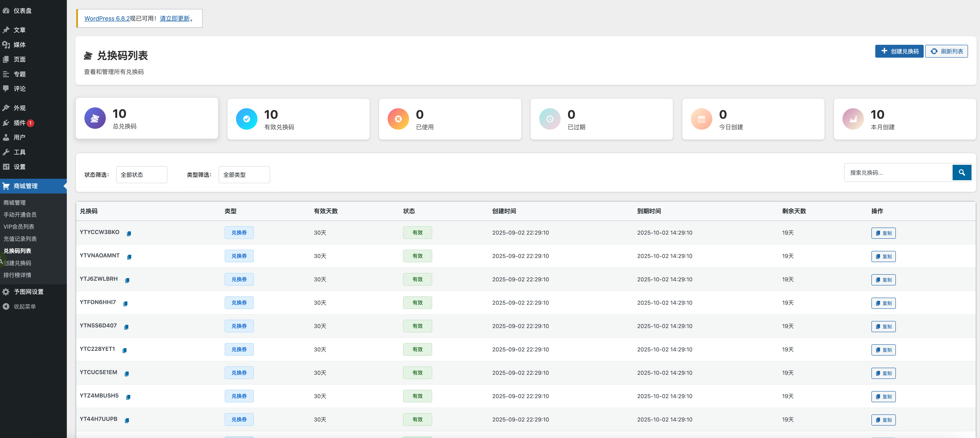Collapse the sidebar menu
Image resolution: width=980 pixels, height=438 pixels.
click(x=24, y=306)
